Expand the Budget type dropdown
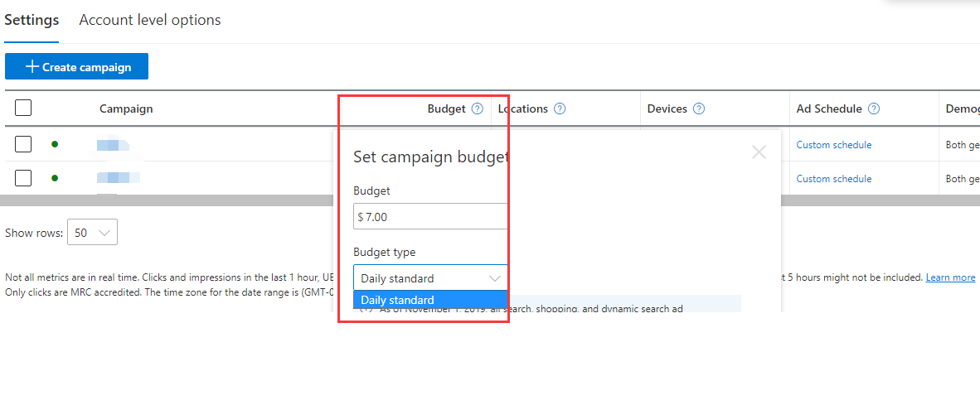Viewport: 980px width, 405px height. click(430, 278)
